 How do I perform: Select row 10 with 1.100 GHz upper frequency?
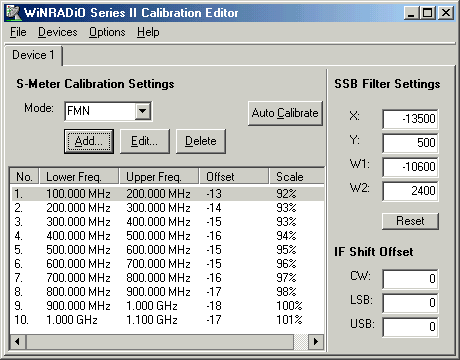pyautogui.click(x=167, y=320)
